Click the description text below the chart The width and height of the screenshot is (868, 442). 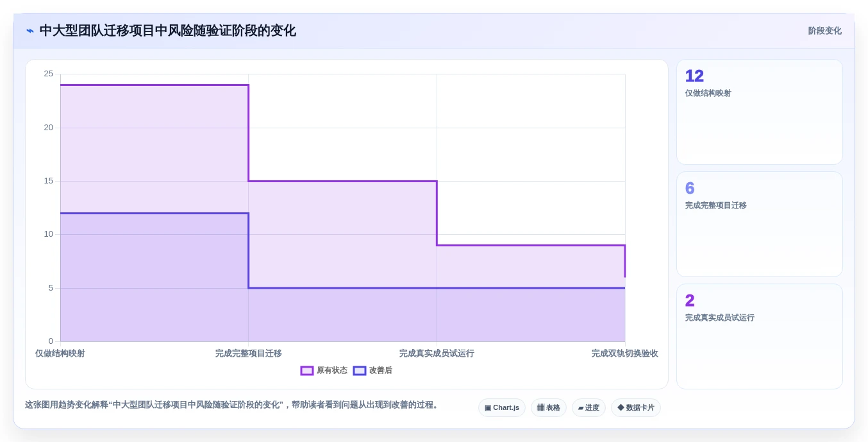click(x=233, y=405)
